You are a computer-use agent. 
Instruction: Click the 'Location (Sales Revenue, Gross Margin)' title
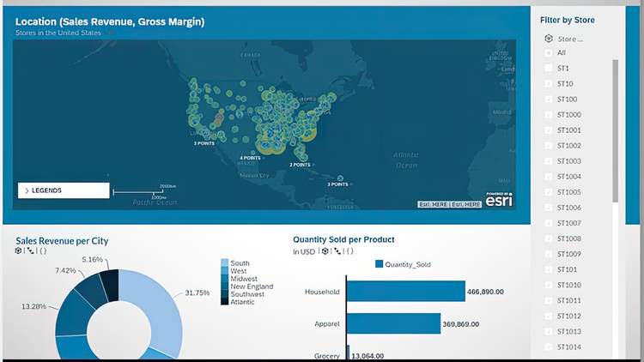tap(110, 21)
